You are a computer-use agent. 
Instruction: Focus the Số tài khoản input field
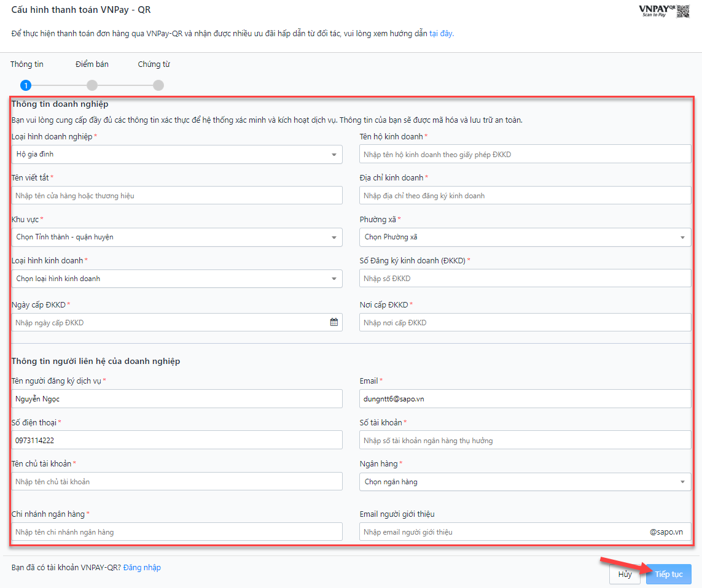click(525, 440)
